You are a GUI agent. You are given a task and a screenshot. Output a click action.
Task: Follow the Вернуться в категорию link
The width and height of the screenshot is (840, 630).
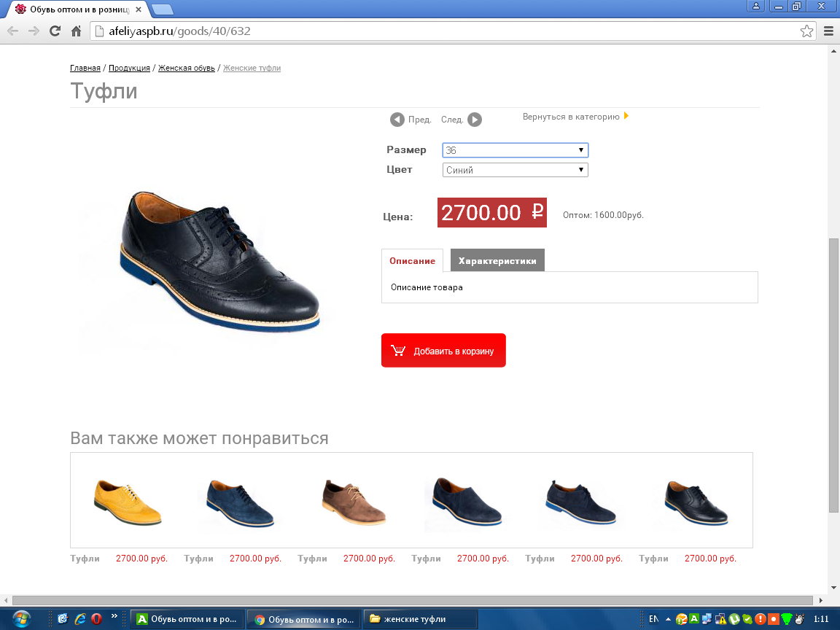click(x=571, y=117)
